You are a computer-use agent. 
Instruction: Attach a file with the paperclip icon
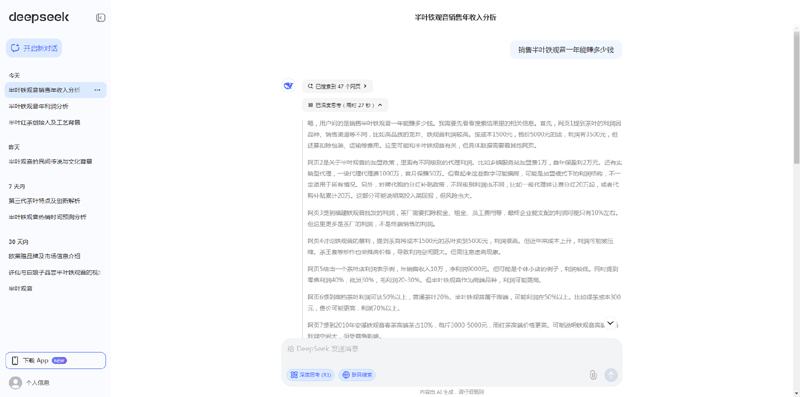(x=593, y=375)
